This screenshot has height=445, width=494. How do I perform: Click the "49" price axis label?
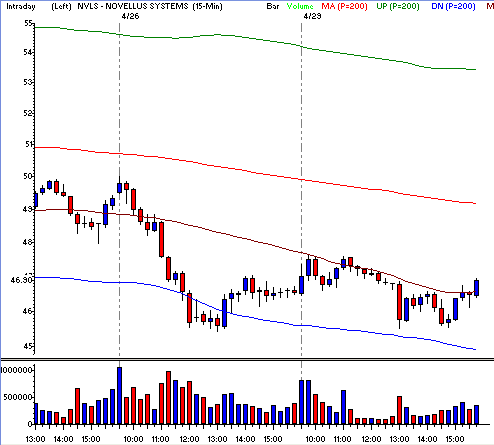point(28,209)
